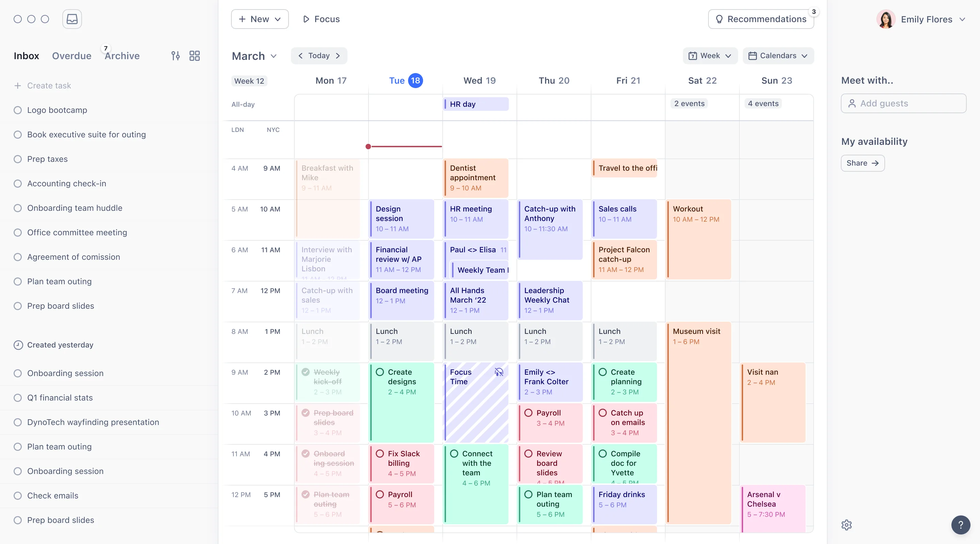Open Book executive suite for outing task
Screen dimensions: 980x544
coord(86,135)
